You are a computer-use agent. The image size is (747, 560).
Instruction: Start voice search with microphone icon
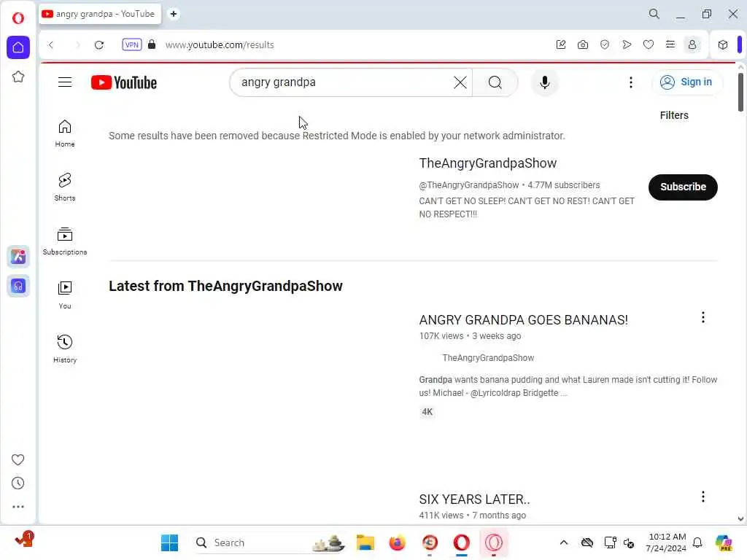pos(544,82)
